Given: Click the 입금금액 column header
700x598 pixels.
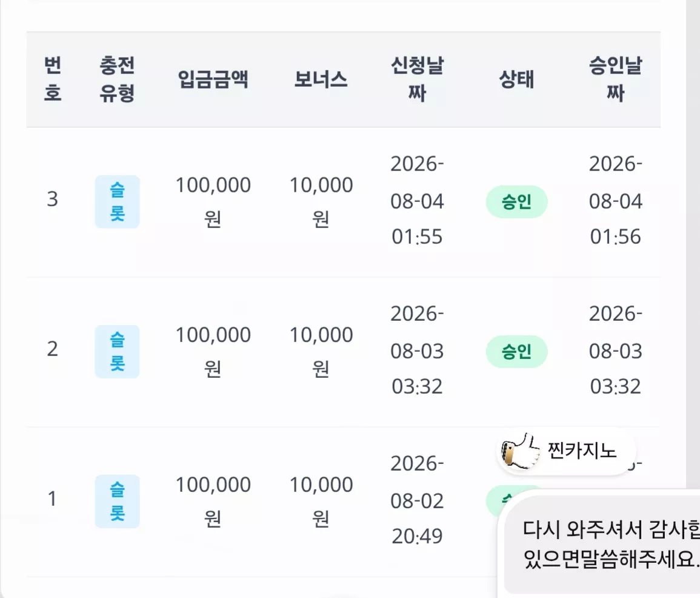Looking at the screenshot, I should click(213, 79).
